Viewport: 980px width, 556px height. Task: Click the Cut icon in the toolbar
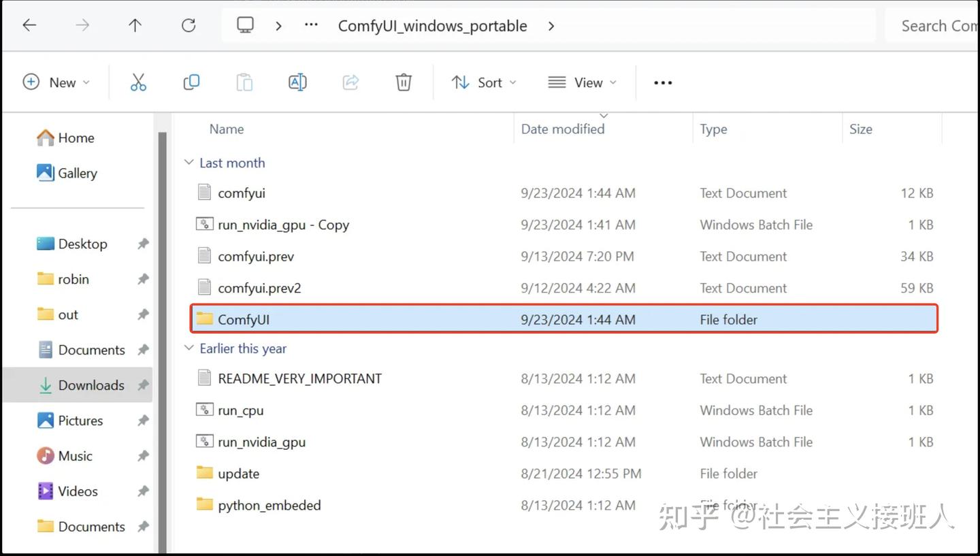point(138,82)
